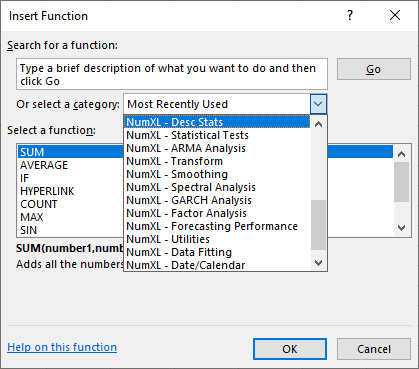Image resolution: width=419 pixels, height=369 pixels.
Task: Select NumXL - Forecasting Performance category
Action: (x=218, y=226)
